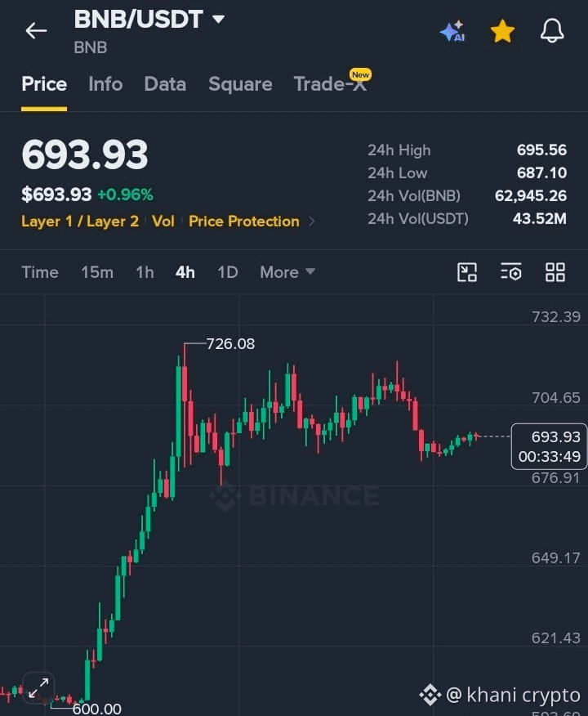Tap the 24h Vol(BNB) value 62,945.26
Image resolution: width=588 pixels, height=716 pixels.
pyautogui.click(x=531, y=195)
